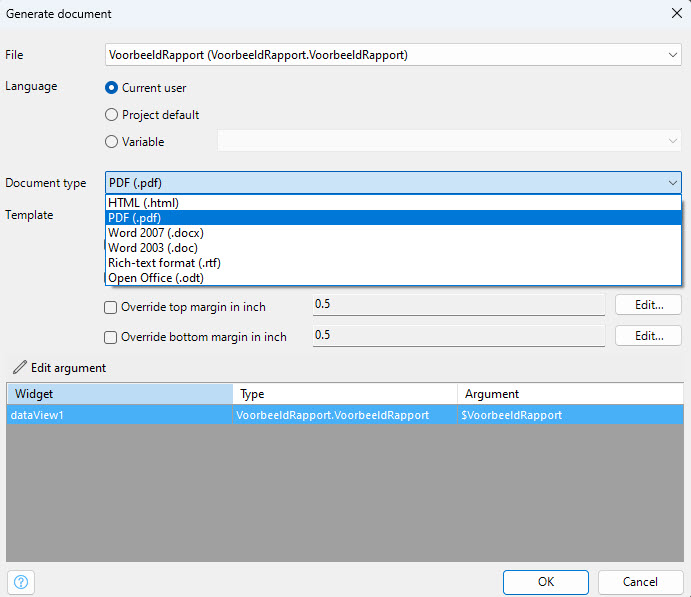The image size is (691, 597).
Task: Click Edit button for top margin
Action: click(648, 305)
